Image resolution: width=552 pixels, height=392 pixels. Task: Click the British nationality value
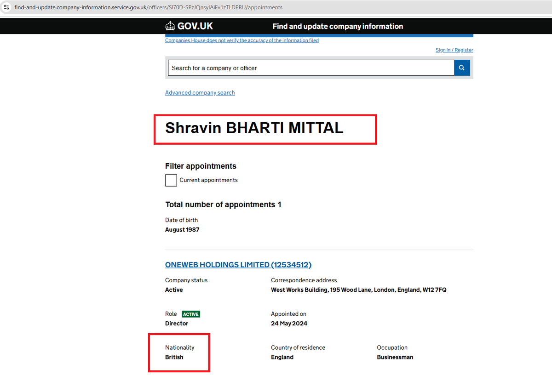(x=174, y=357)
